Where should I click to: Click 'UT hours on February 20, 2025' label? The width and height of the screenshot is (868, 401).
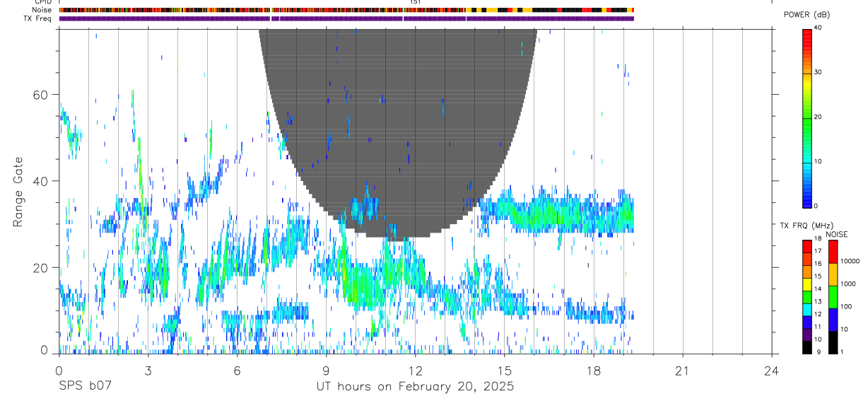click(x=415, y=388)
